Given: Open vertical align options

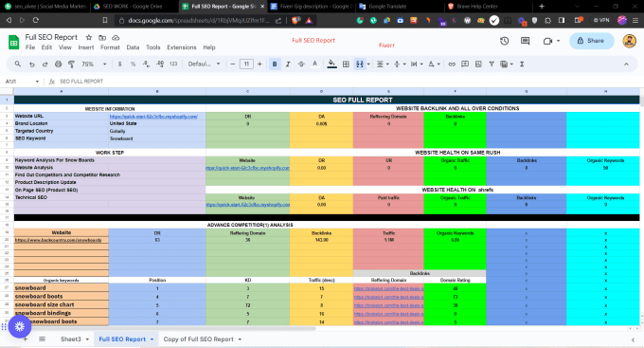Looking at the screenshot, I should [x=400, y=64].
